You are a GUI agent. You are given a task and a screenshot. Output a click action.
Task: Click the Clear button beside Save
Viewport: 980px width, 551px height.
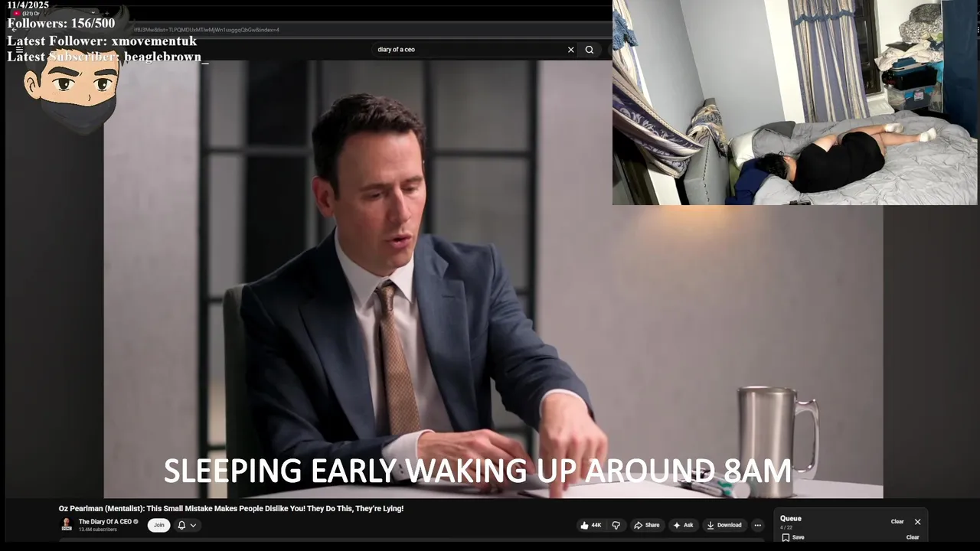[x=913, y=537]
